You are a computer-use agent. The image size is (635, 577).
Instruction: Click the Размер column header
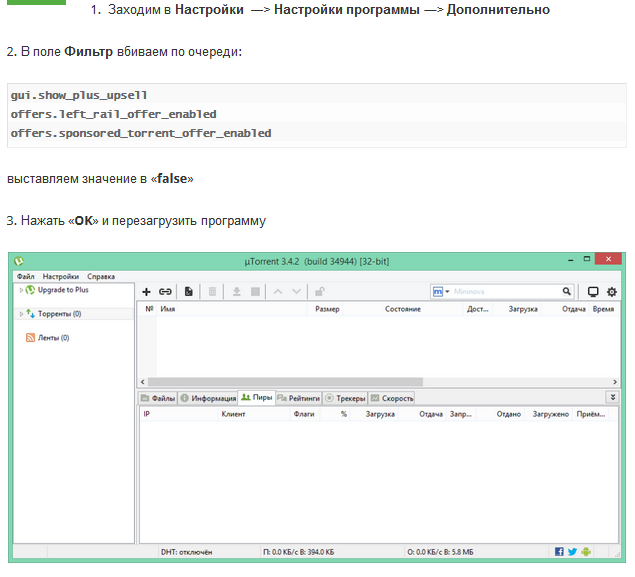(x=327, y=309)
